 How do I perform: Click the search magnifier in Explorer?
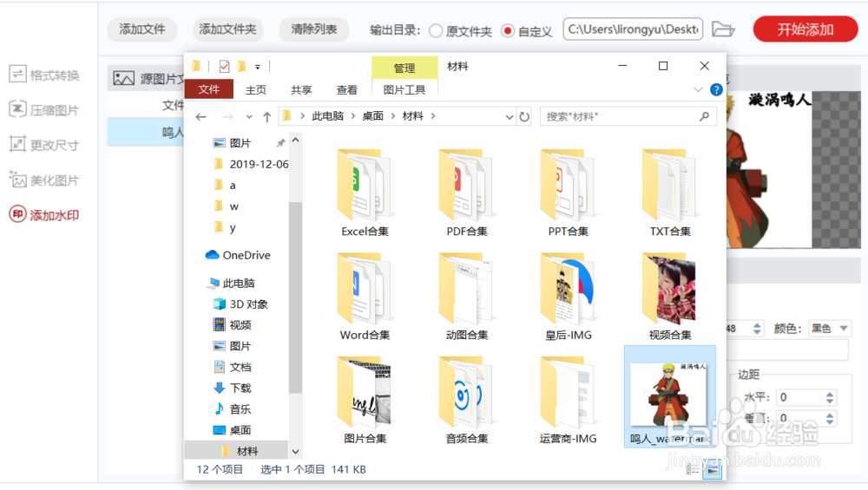click(704, 116)
